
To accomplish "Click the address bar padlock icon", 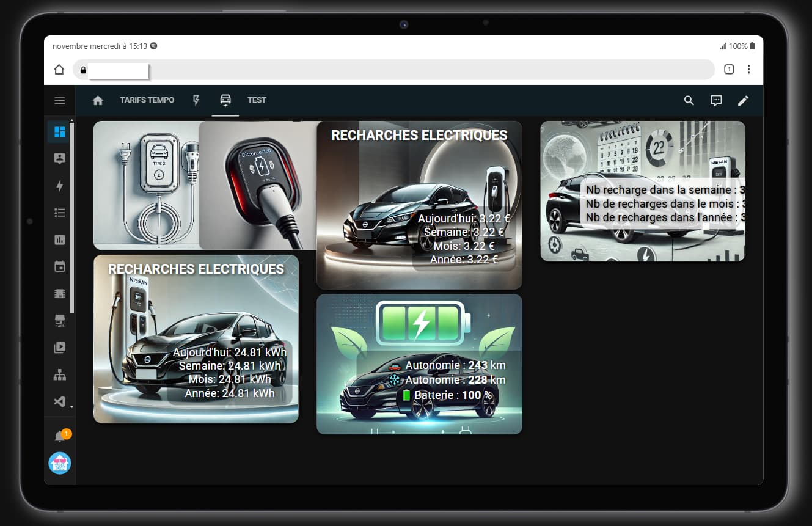I will tap(83, 70).
